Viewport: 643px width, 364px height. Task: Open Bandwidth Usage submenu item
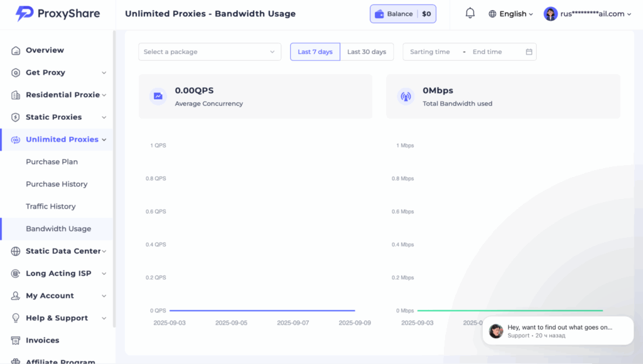click(x=57, y=228)
